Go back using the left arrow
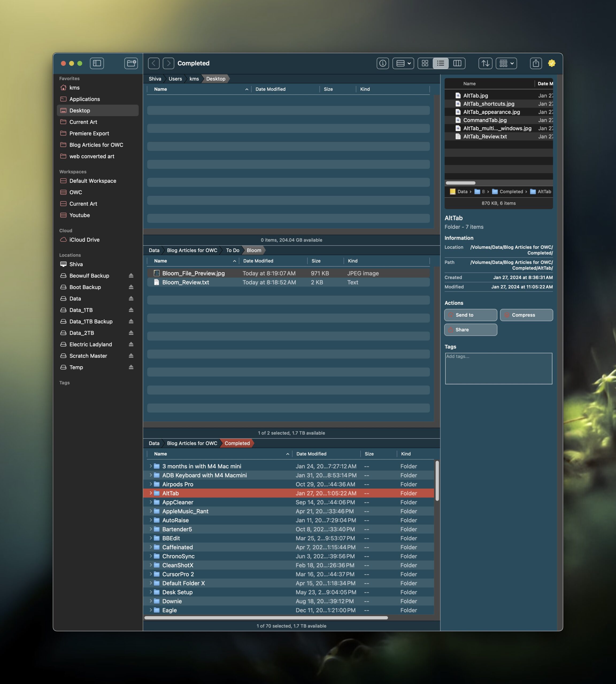 pyautogui.click(x=154, y=63)
